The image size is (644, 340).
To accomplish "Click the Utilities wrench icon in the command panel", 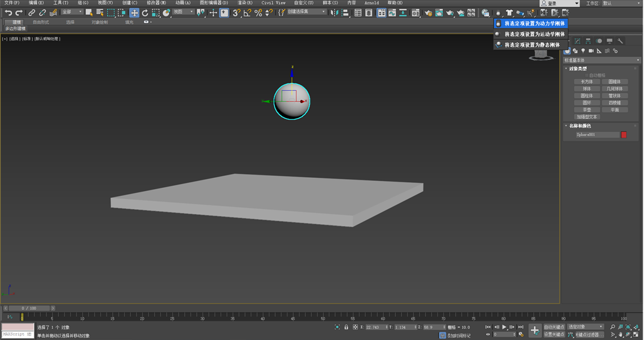I will 620,41.
